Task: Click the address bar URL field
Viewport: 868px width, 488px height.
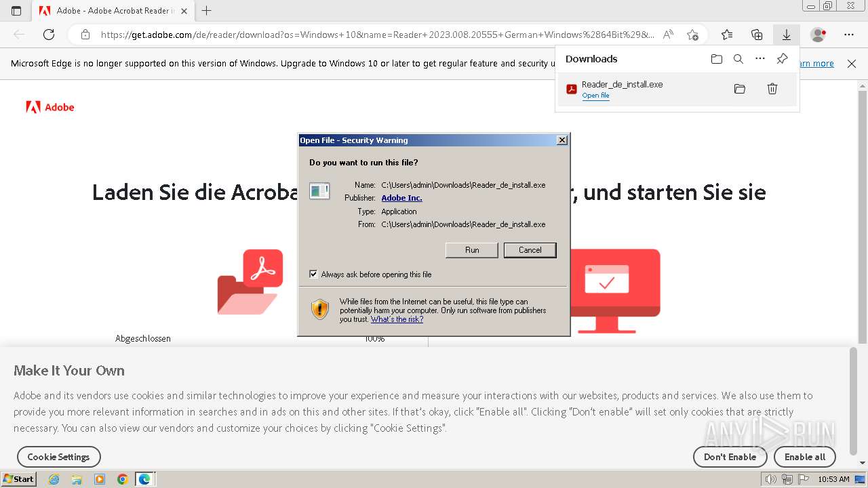Action: 377,35
